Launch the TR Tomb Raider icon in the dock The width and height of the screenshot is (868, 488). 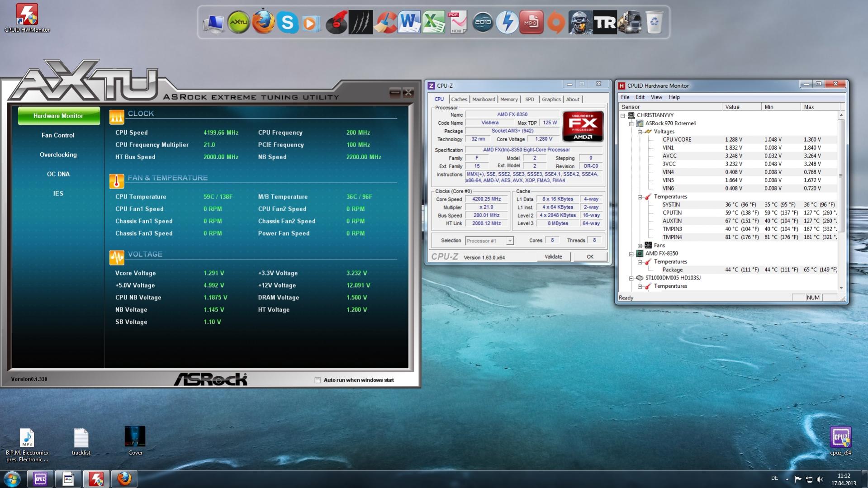click(605, 22)
